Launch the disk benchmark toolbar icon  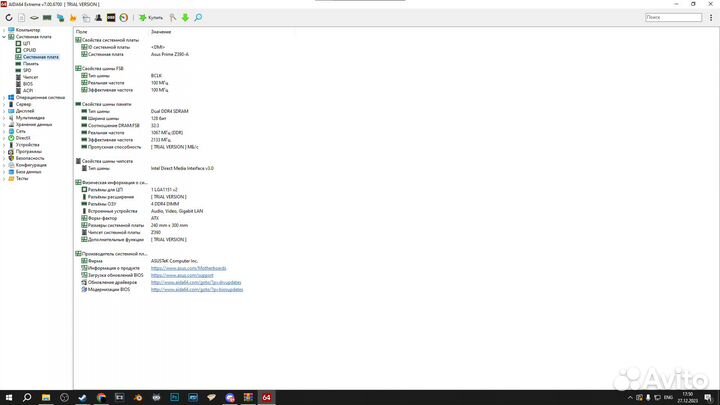(x=34, y=17)
